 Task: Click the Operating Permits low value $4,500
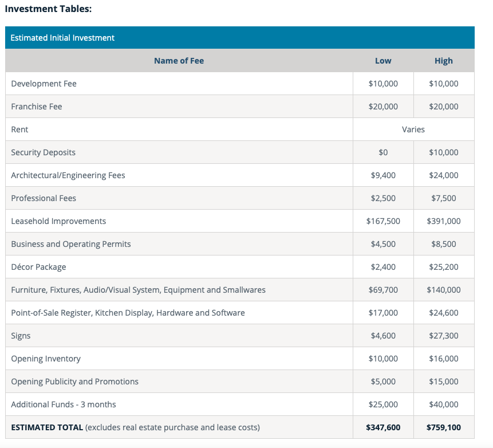(383, 244)
